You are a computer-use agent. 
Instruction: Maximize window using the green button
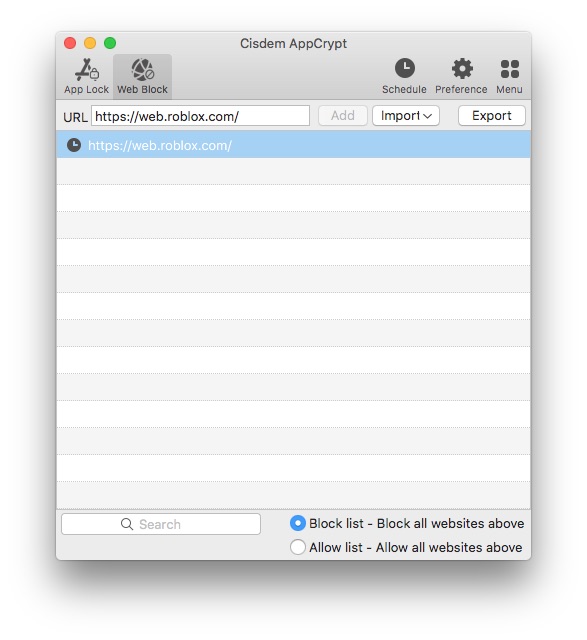110,43
